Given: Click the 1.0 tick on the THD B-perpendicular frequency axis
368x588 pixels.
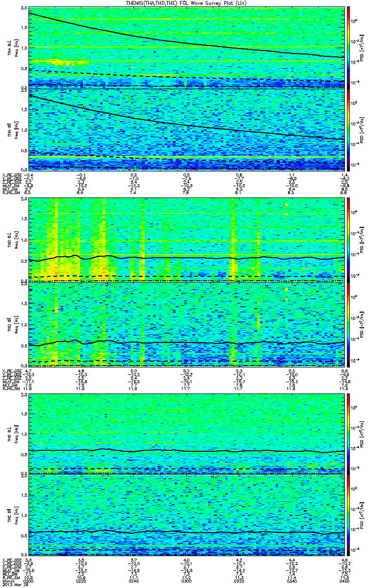Looking at the screenshot, I should point(25,241).
